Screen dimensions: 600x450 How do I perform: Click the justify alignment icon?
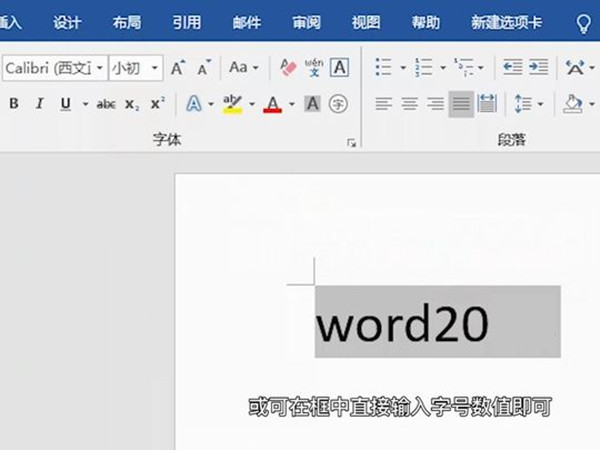[x=461, y=104]
